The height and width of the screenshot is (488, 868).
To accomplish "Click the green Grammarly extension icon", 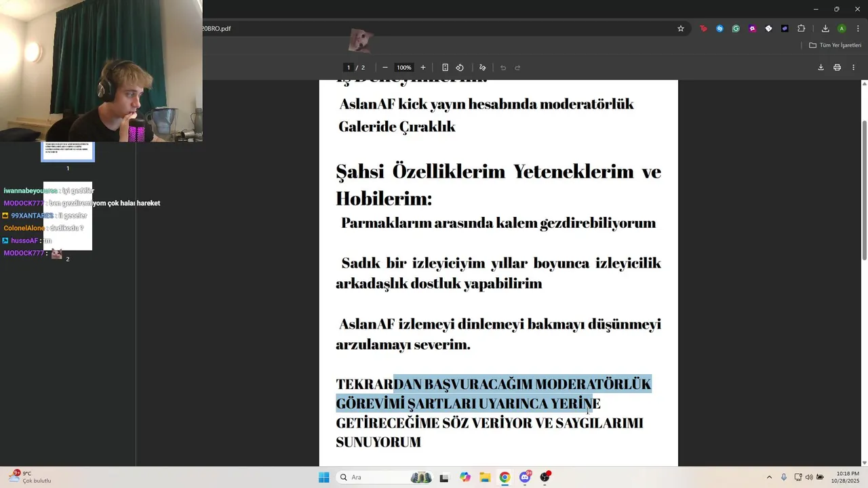I will [736, 28].
